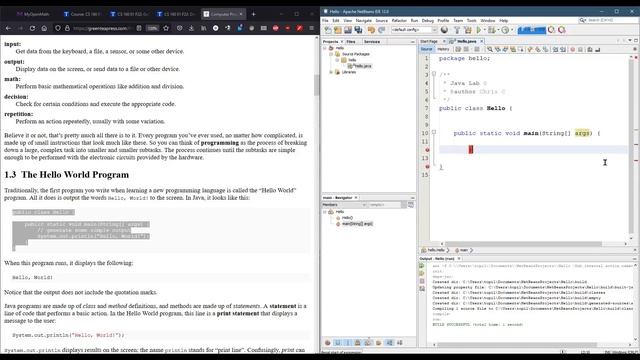Toggle Show Non-Public Members filter in Navigator
Viewport: 640px width, 360px height.
358,343
